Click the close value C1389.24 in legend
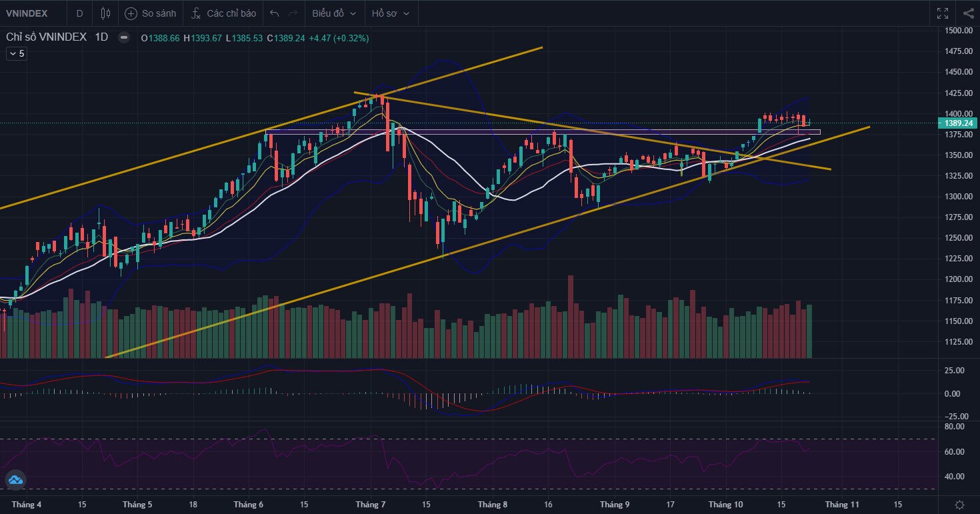This screenshot has width=980, height=514. 286,38
